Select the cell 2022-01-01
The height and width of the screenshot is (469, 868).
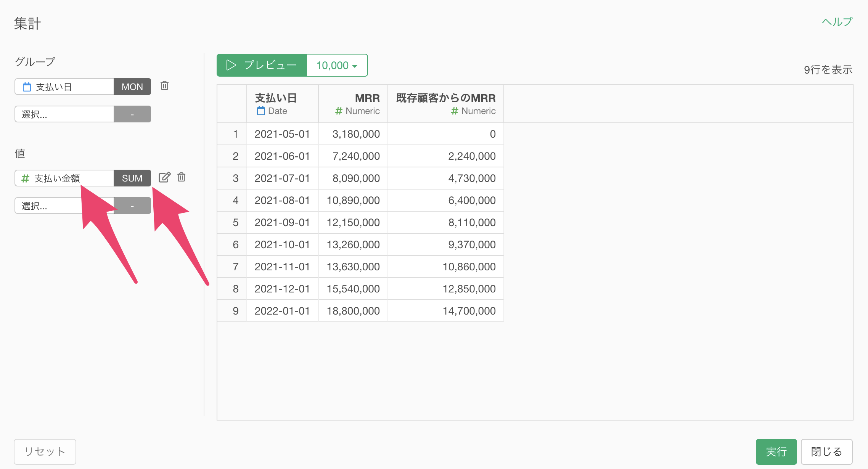pos(282,311)
